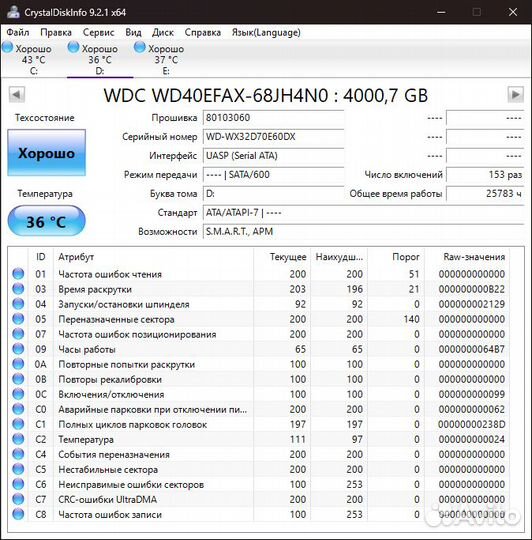Click the drive letter field D:
This screenshot has width=532, height=540.
click(274, 194)
